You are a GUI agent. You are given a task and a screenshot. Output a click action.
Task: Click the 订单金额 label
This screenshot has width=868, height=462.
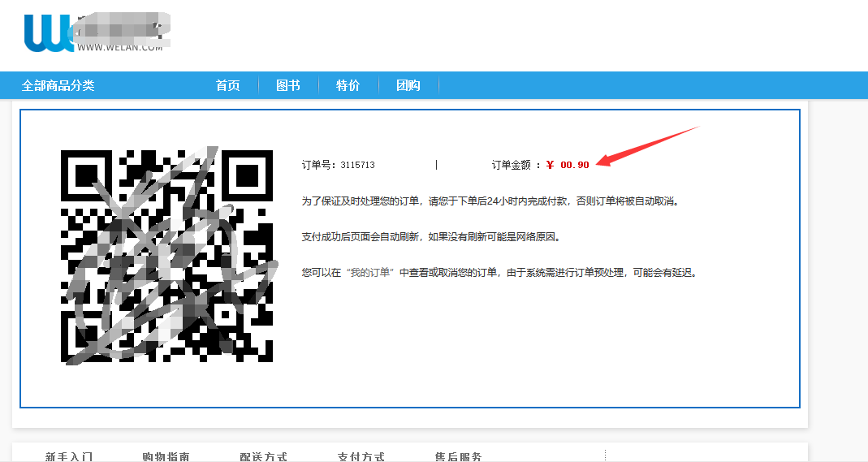[512, 165]
